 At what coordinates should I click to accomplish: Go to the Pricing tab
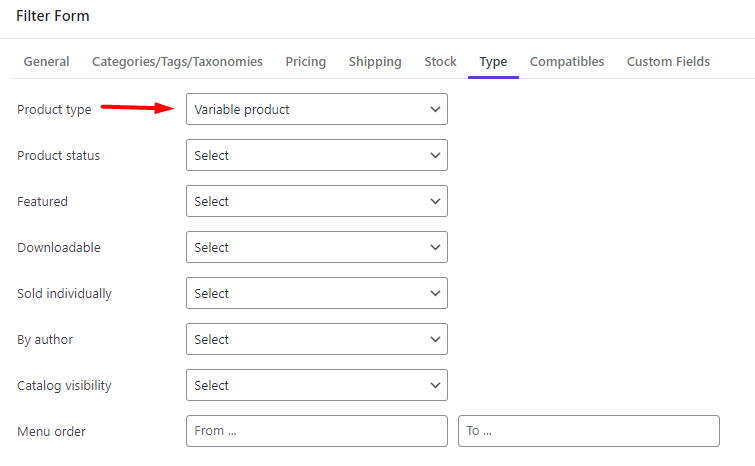pos(306,62)
